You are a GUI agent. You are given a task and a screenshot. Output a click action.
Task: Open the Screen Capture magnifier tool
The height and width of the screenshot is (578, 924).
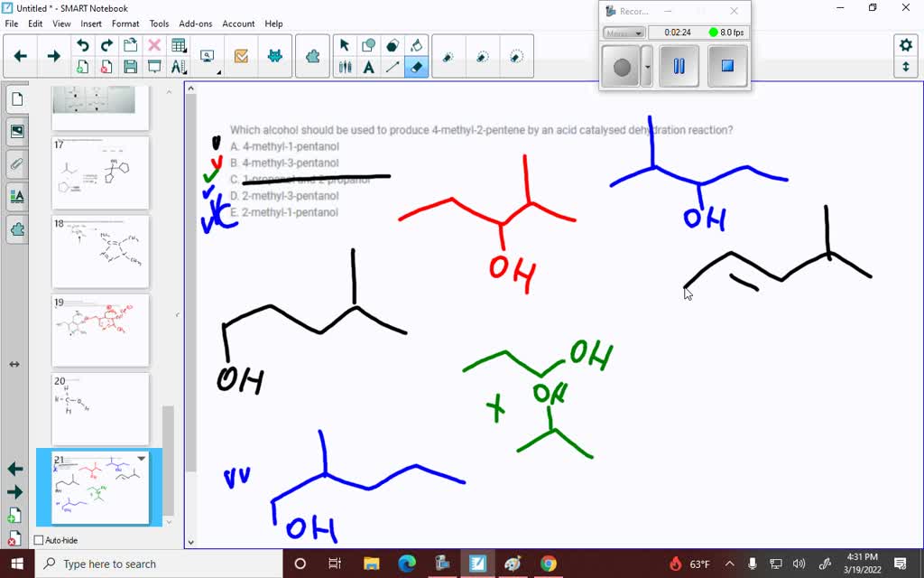pos(206,56)
